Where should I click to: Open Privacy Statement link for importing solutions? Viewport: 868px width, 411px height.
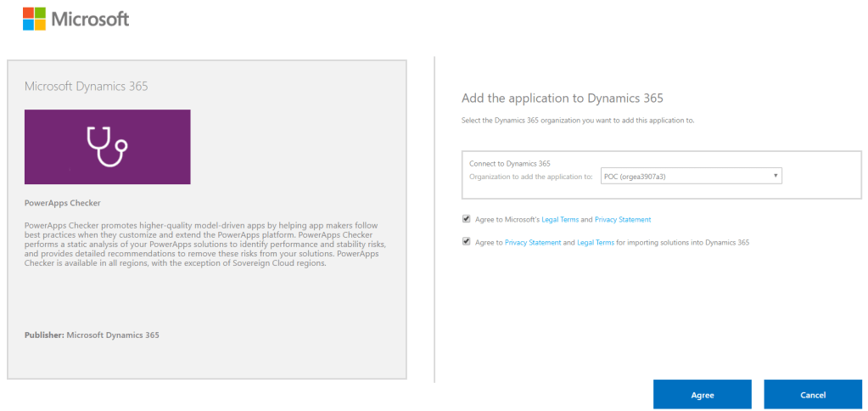tap(532, 242)
